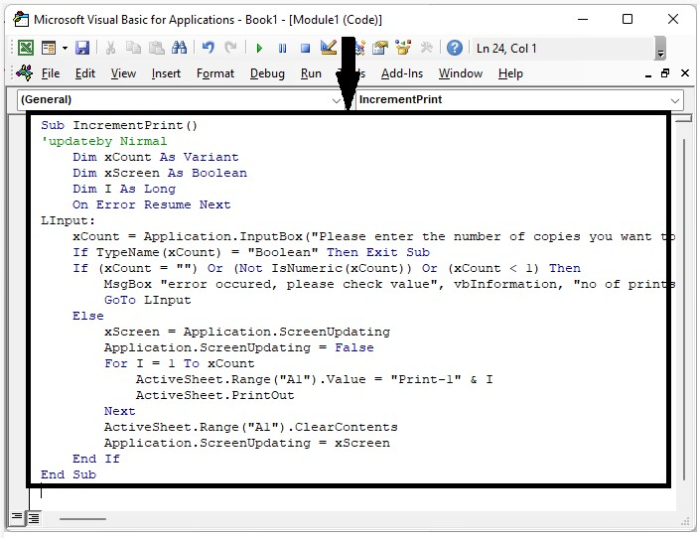This screenshot has width=700, height=538.
Task: Click the View Microsoft Excel icon
Action: tap(25, 48)
